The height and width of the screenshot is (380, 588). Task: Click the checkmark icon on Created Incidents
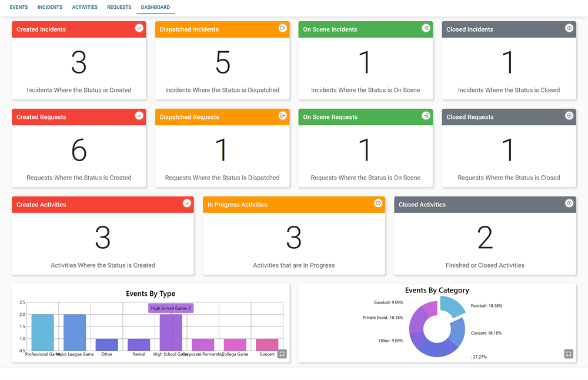[139, 28]
